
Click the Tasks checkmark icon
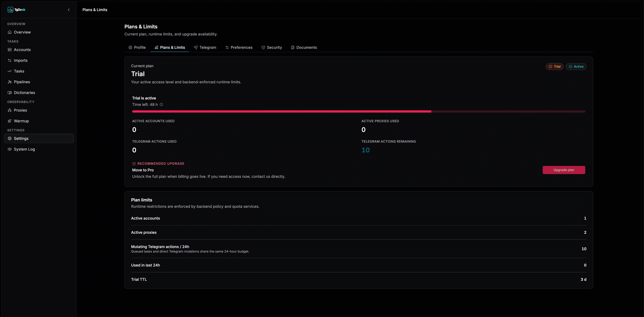10,71
